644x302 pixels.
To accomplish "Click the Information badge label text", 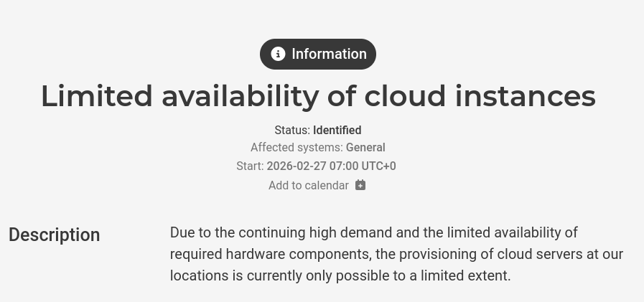I will point(329,55).
